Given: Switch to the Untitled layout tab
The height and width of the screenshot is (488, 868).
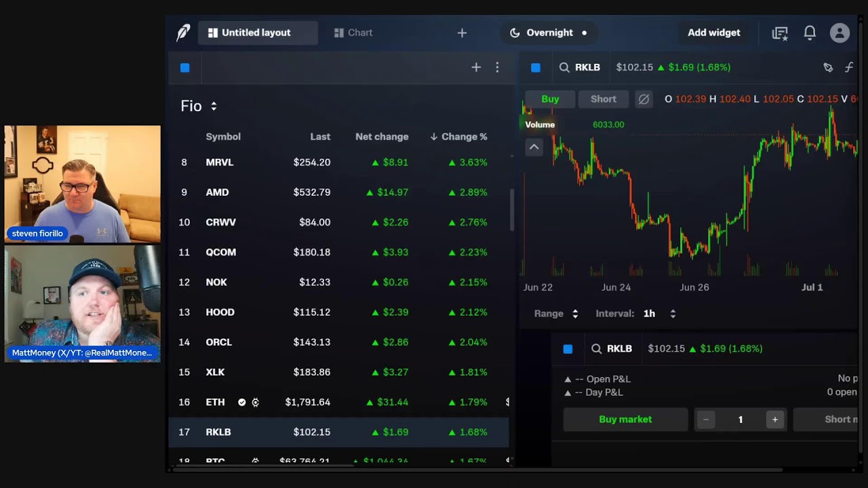Looking at the screenshot, I should click(x=258, y=33).
